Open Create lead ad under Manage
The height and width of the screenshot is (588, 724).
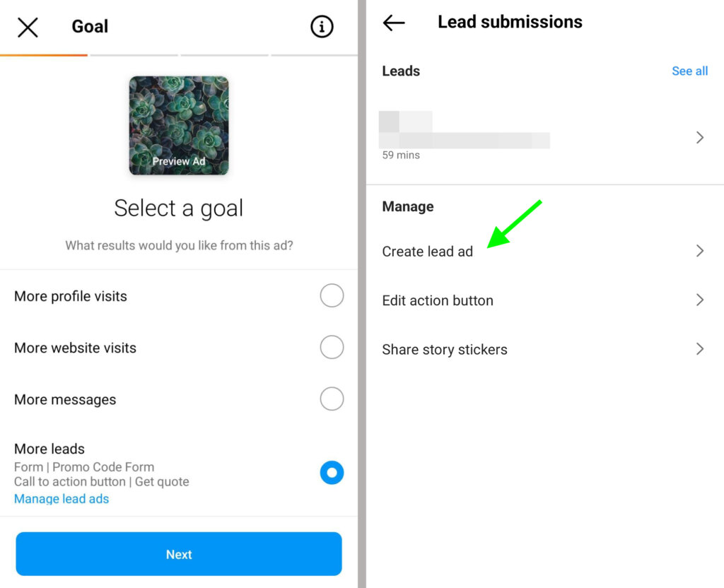(427, 251)
